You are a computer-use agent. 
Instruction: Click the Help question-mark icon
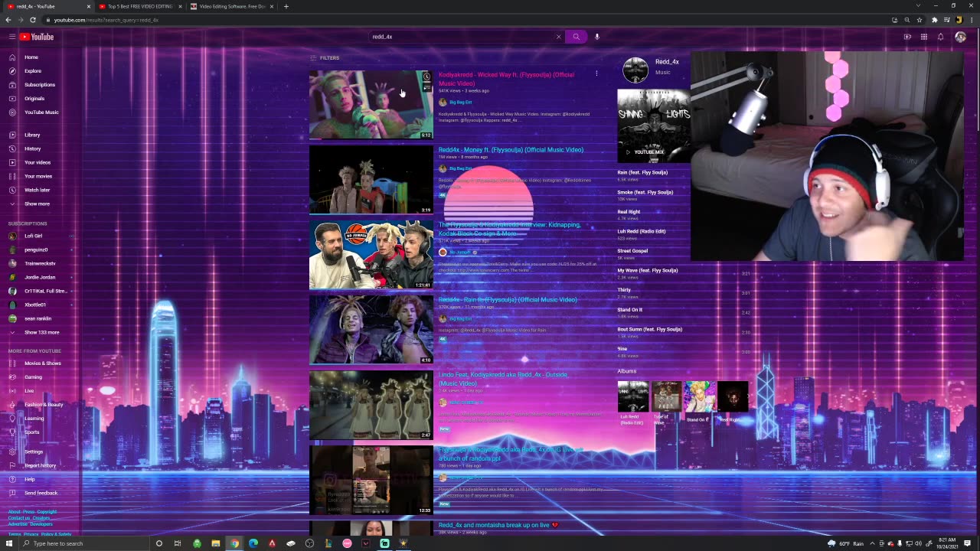[12, 479]
